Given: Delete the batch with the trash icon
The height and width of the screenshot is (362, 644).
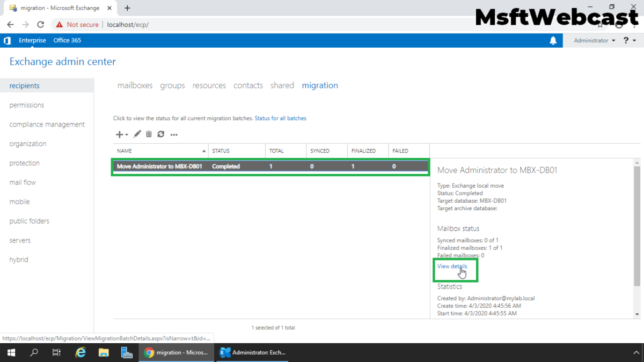Looking at the screenshot, I should 149,134.
